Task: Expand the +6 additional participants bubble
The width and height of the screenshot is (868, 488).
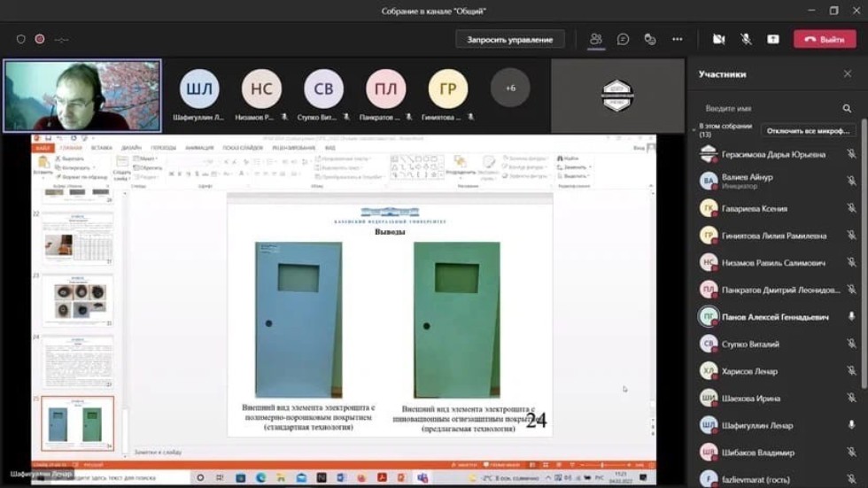Action: [x=510, y=89]
